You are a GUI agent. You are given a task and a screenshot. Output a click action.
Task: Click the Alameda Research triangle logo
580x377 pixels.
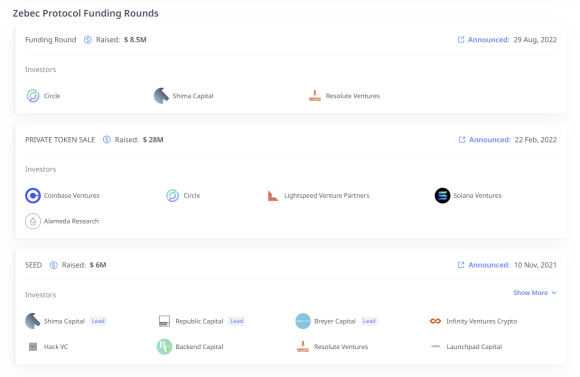(33, 221)
